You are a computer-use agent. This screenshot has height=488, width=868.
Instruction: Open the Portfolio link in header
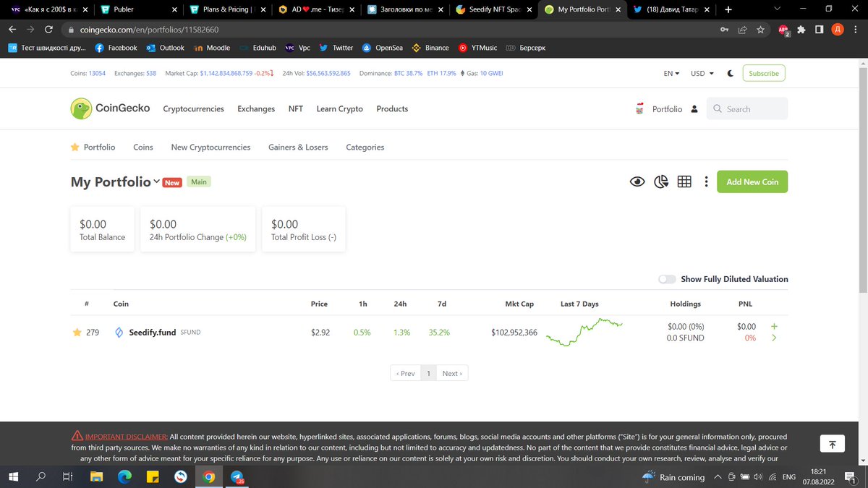pyautogui.click(x=667, y=109)
